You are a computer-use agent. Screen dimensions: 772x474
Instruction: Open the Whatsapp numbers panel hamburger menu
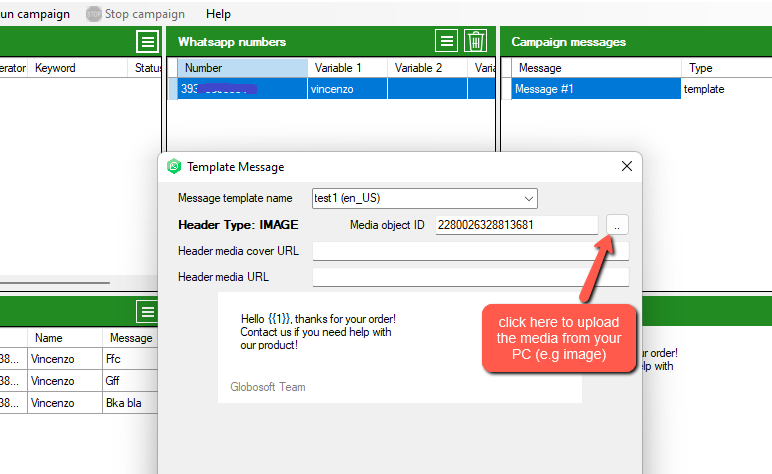[447, 41]
